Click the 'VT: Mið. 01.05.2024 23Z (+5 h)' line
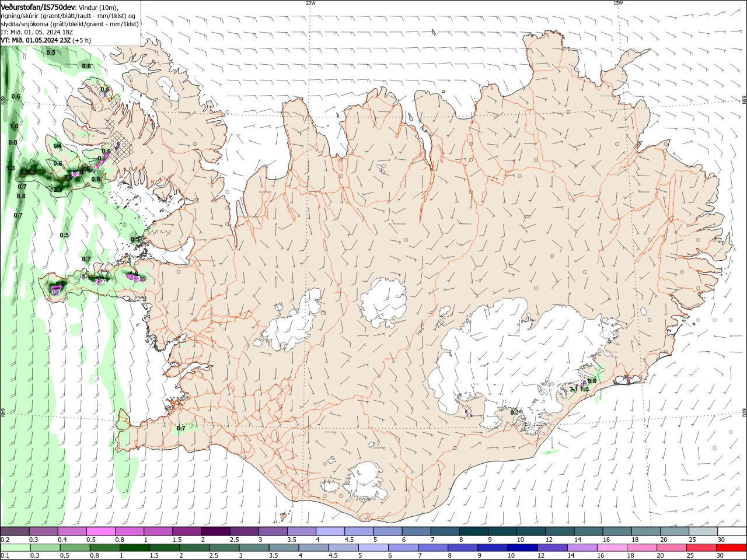The image size is (747, 560). [x=46, y=40]
